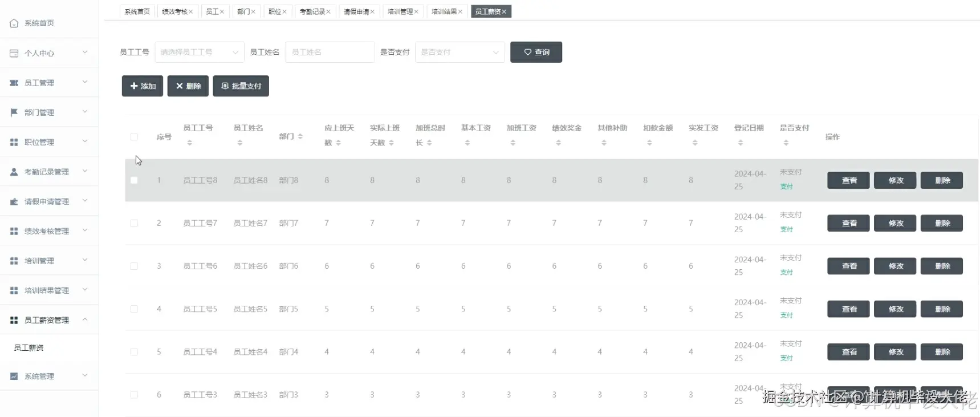Open 员工薪资 submenu item in sidebar

tap(29, 347)
